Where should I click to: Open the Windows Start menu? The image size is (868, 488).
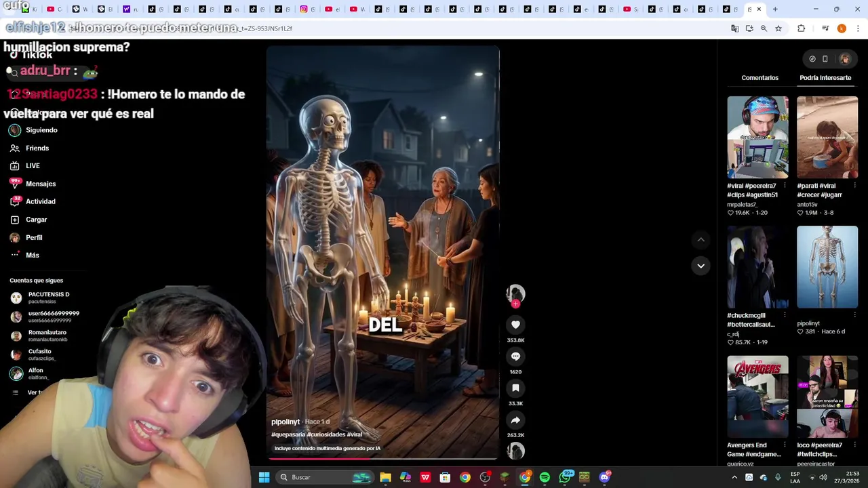[x=264, y=477]
